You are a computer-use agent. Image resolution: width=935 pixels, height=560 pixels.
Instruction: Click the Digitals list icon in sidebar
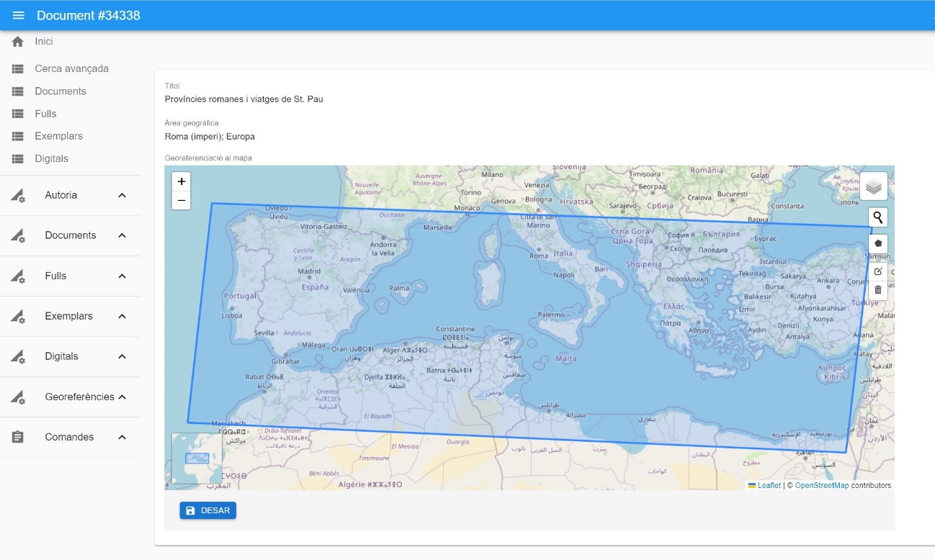18,158
